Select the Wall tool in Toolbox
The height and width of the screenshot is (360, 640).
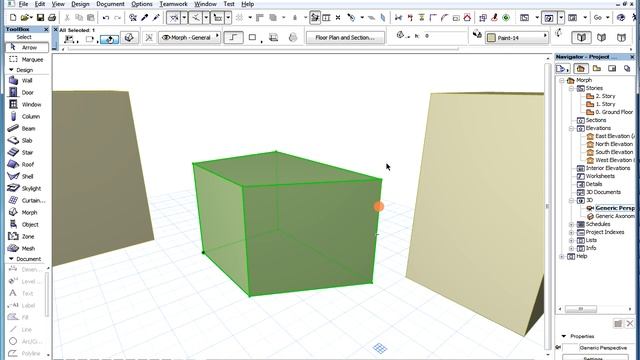[x=27, y=80]
